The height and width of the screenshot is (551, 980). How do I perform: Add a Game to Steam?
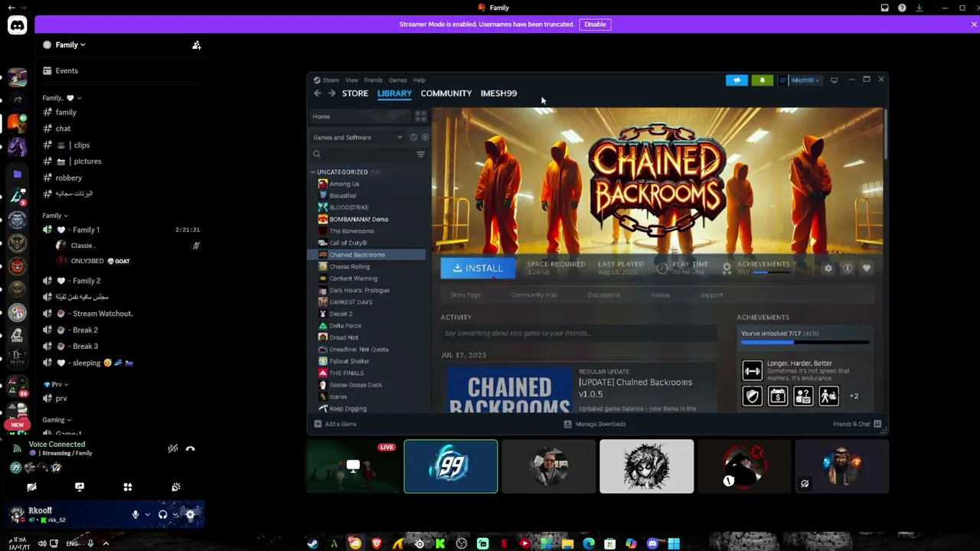point(335,424)
